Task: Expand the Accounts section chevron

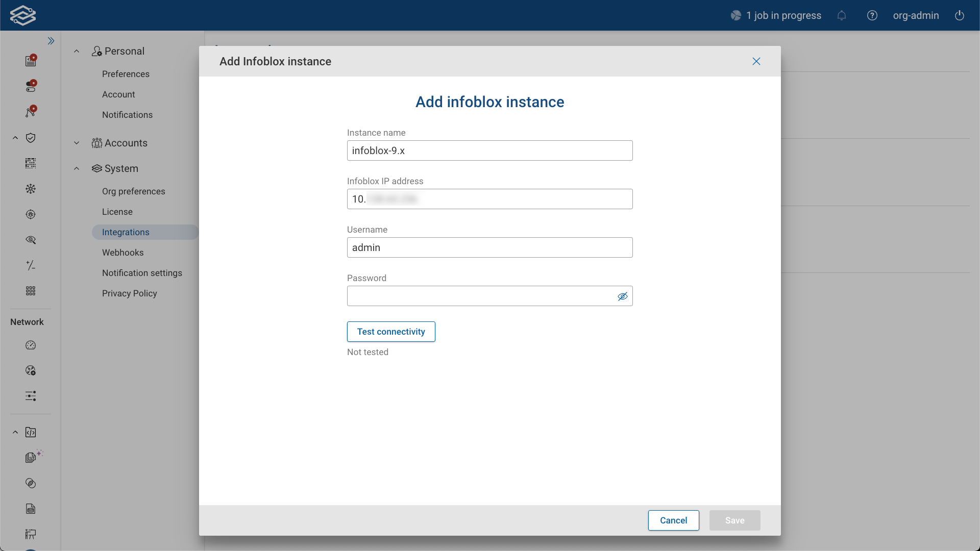Action: click(77, 143)
